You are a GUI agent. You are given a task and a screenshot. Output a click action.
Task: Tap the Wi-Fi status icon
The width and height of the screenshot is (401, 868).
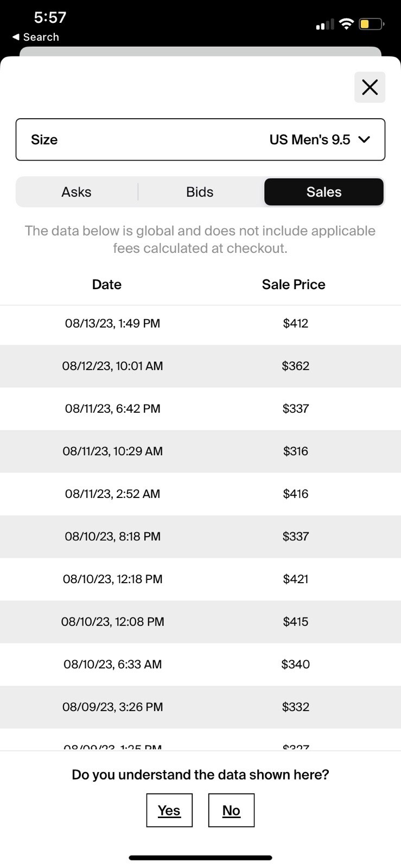[x=346, y=24]
